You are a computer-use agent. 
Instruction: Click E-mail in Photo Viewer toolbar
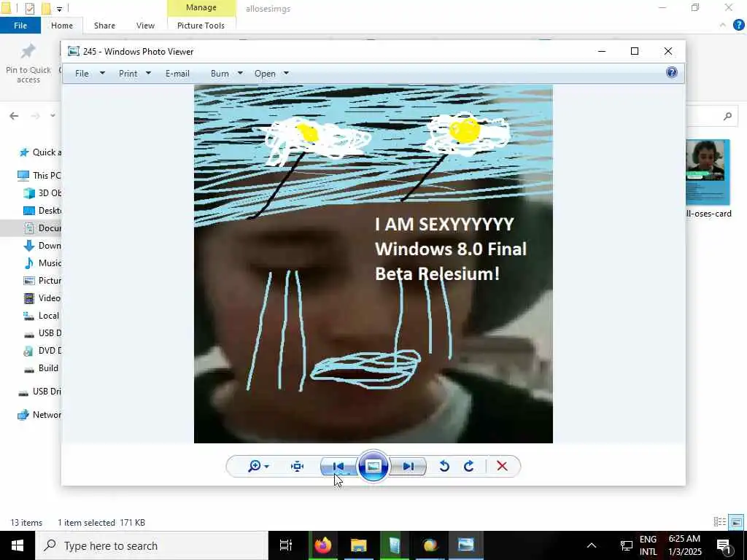click(177, 74)
